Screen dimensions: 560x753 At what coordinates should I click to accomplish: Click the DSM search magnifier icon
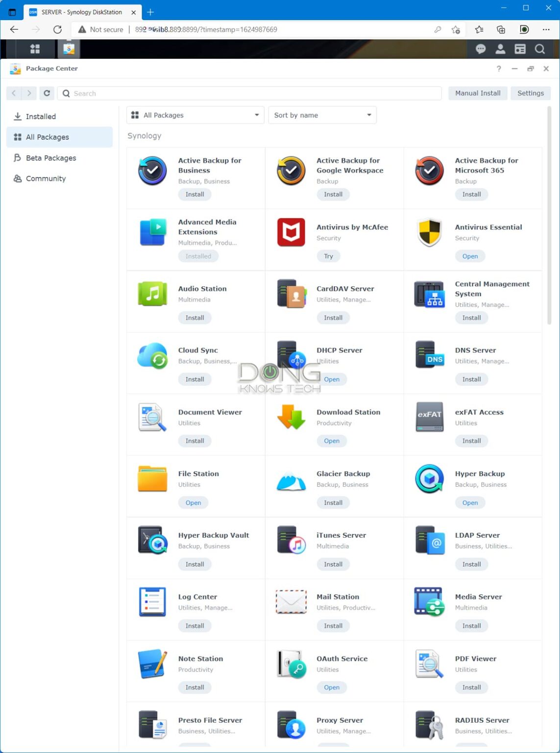point(539,49)
